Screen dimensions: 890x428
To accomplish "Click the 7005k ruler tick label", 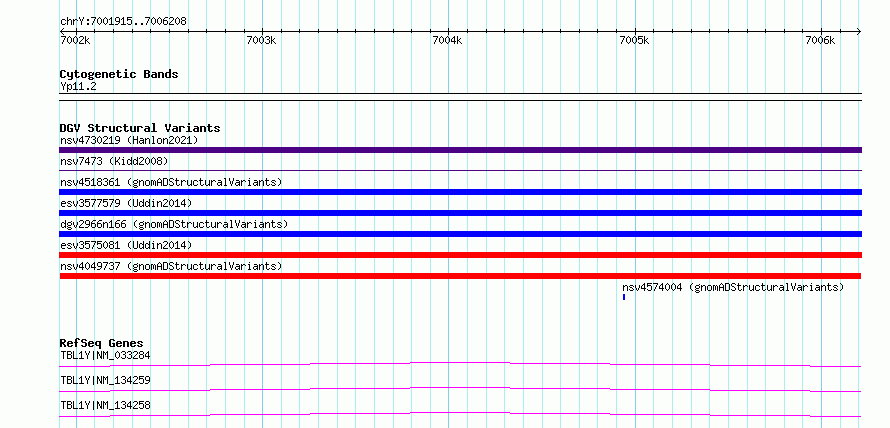I will click(634, 40).
